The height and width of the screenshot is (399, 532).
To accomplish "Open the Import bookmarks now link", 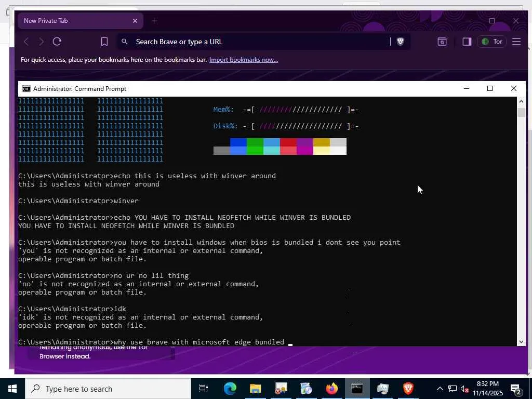I will [244, 60].
